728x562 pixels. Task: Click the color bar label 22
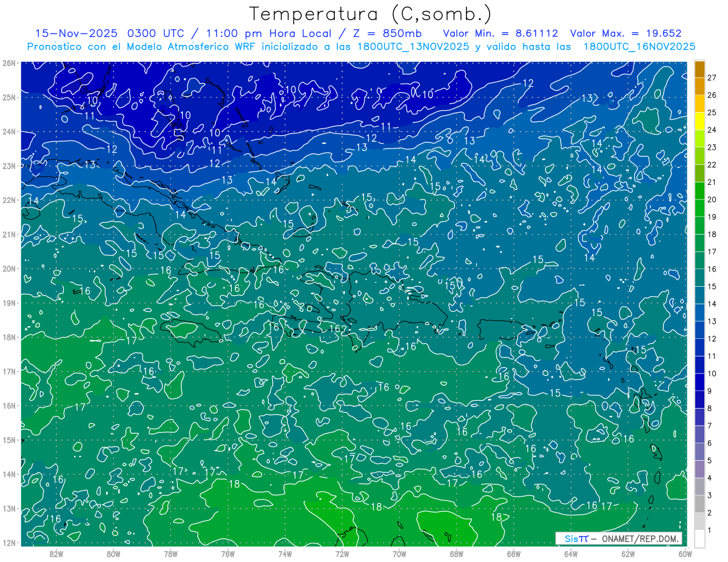click(712, 165)
